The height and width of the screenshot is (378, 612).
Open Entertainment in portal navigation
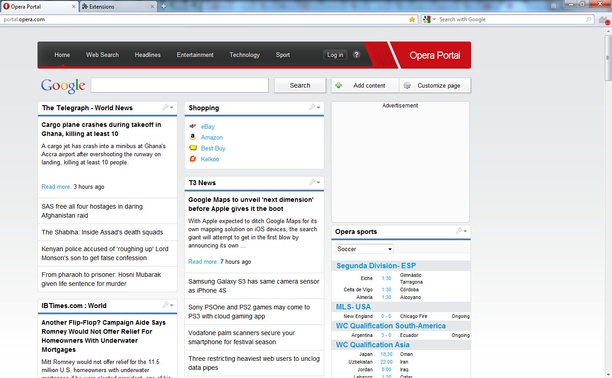195,55
